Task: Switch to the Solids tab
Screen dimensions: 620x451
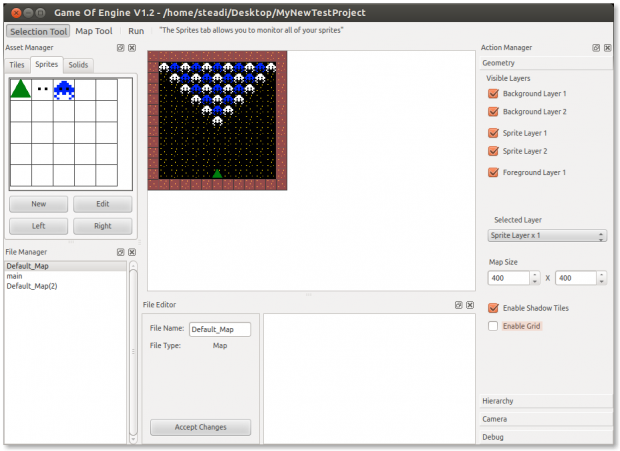Action: (78, 65)
